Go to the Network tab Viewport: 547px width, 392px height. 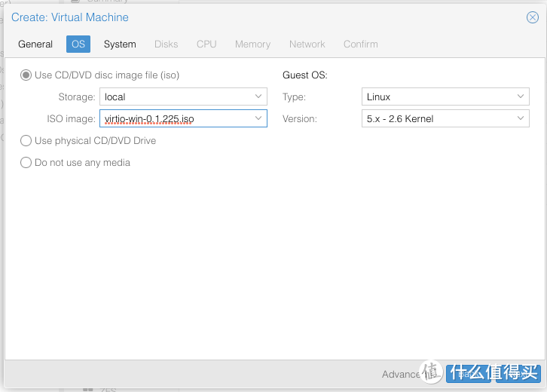(307, 44)
